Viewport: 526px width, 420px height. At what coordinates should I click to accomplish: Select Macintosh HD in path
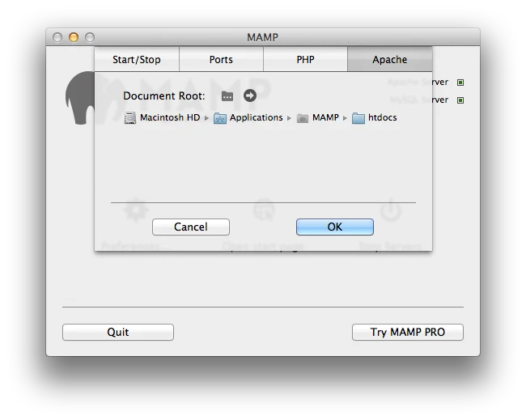[x=163, y=118]
